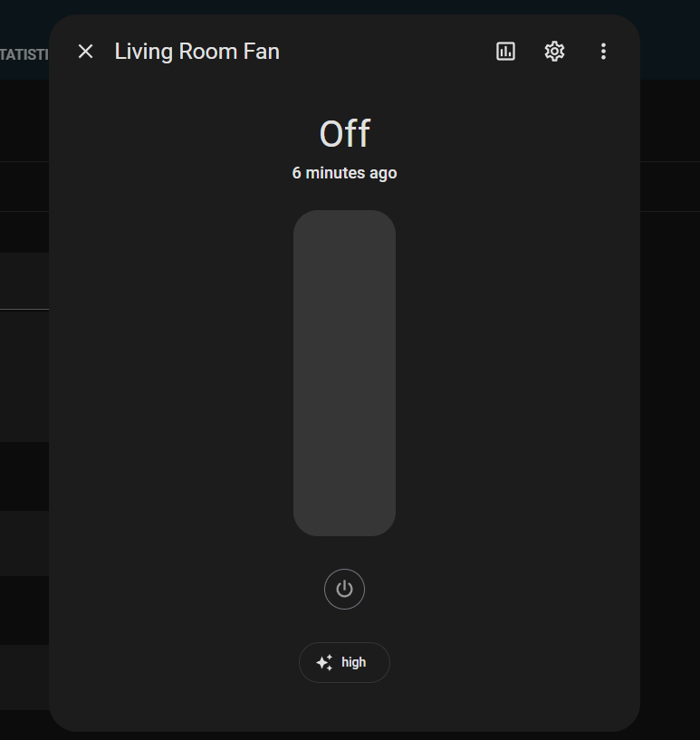Select the Living Room Fan title
This screenshot has height=740, width=700.
point(197,52)
